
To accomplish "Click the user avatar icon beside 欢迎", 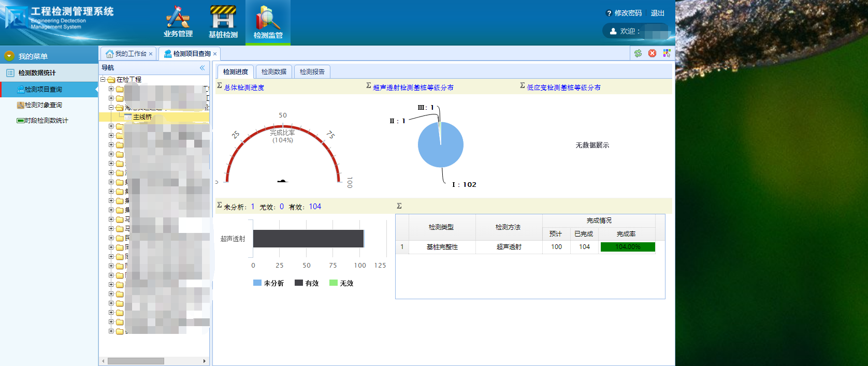I will tap(613, 31).
